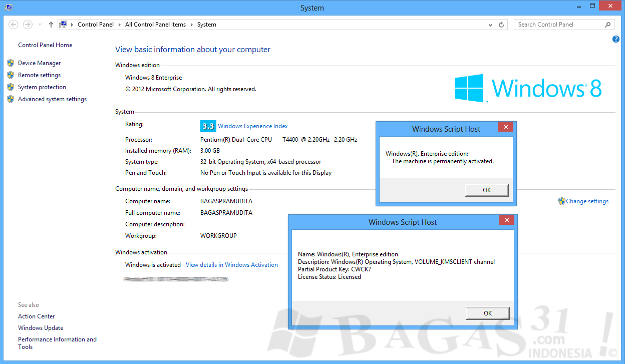
Task: Click the Windows 8 logo
Action: click(x=528, y=88)
